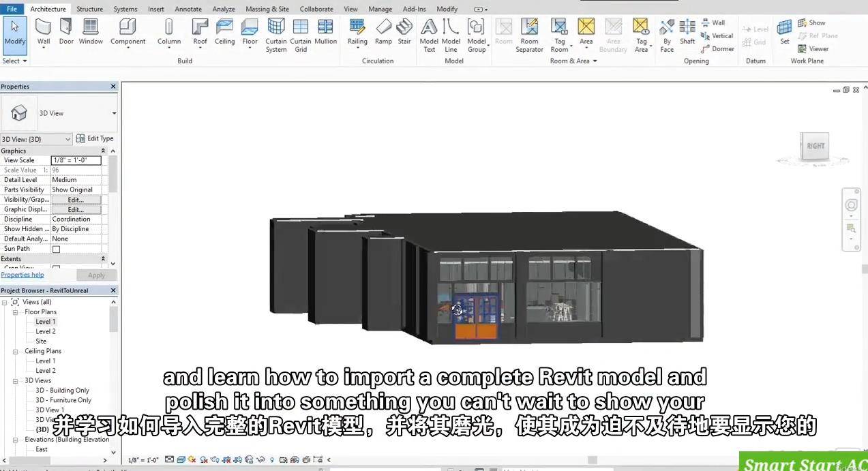Open the 3D View: {3D} instance dropdown
Screen dimensions: 868x471
pyautogui.click(x=37, y=139)
